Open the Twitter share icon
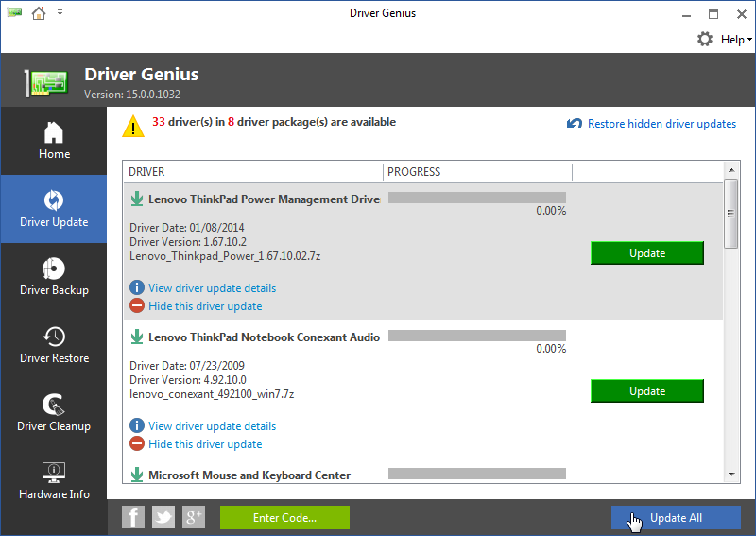The height and width of the screenshot is (536, 756). click(163, 517)
